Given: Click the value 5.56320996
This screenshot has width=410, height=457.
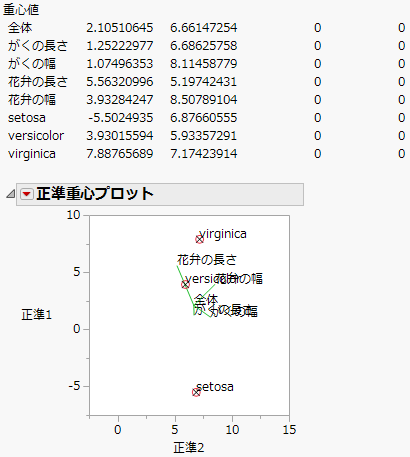Looking at the screenshot, I should click(120, 82).
